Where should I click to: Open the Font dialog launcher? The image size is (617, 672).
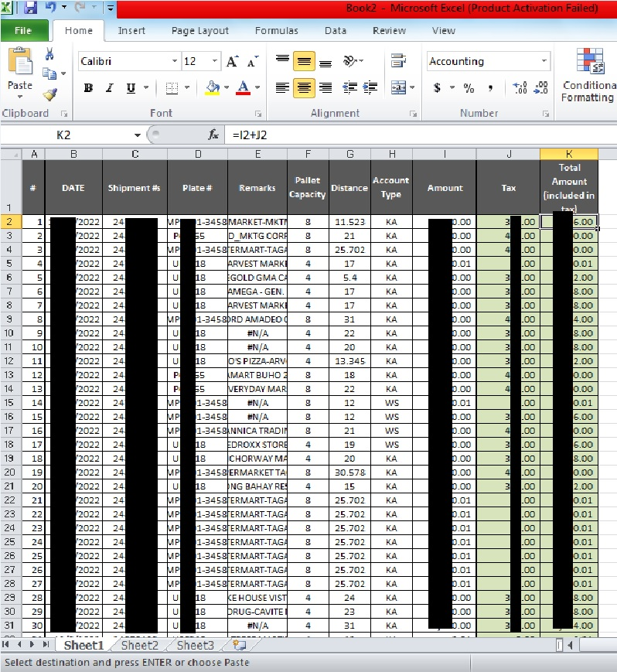pyautogui.click(x=258, y=114)
